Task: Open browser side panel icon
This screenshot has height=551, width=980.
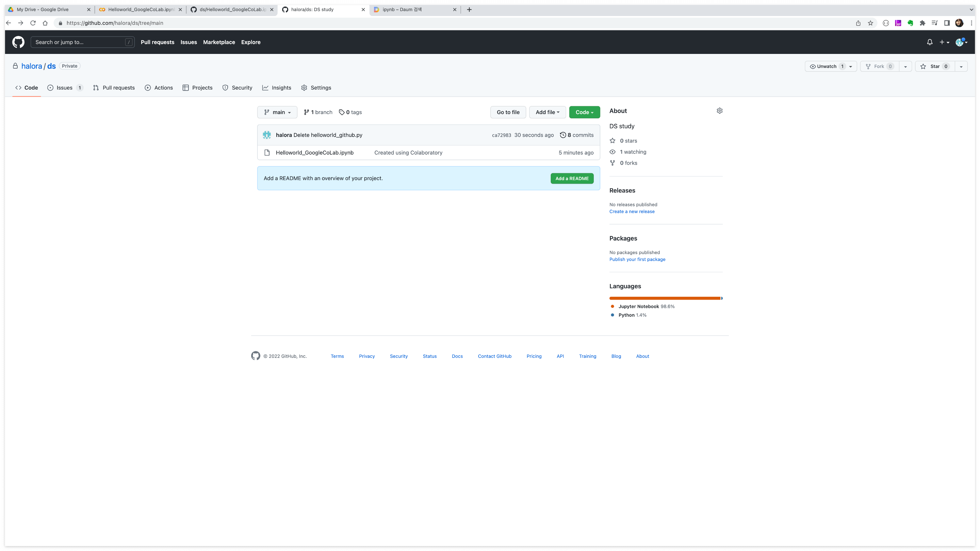Action: point(947,23)
